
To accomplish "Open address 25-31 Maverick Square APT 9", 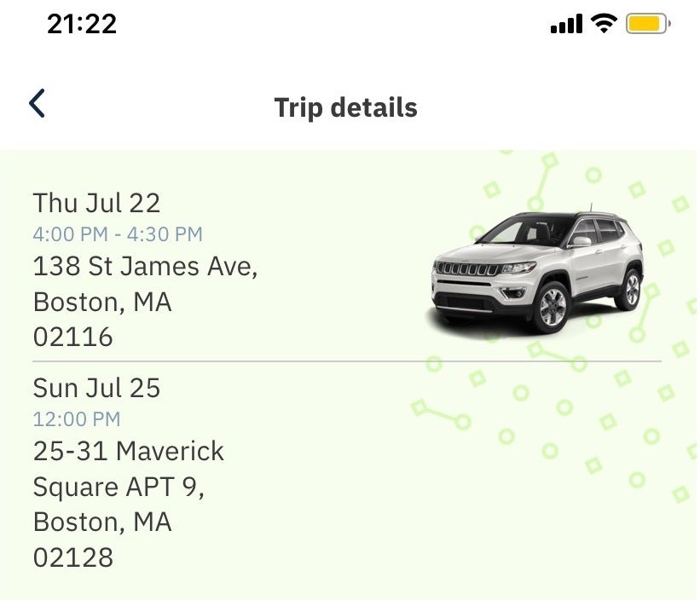I will point(128,469).
